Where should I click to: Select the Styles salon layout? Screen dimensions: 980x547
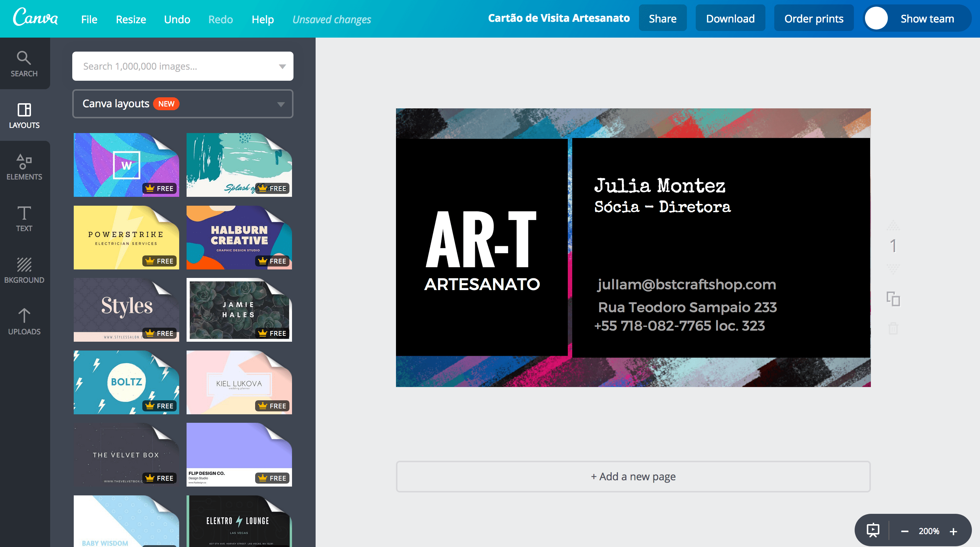tap(126, 310)
